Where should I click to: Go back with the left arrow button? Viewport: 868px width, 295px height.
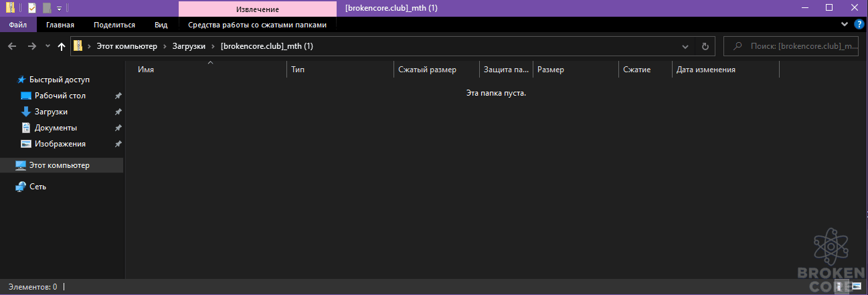coord(11,46)
